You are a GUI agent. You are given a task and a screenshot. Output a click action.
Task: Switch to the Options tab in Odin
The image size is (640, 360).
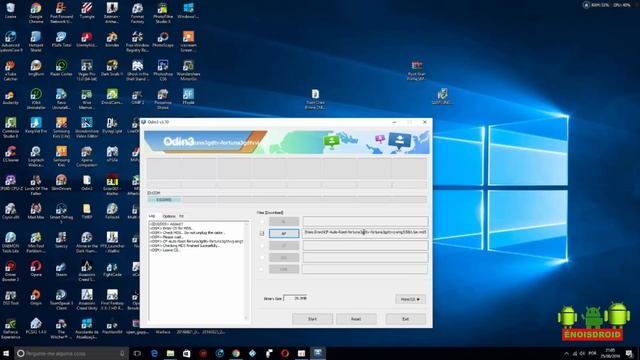(169, 216)
